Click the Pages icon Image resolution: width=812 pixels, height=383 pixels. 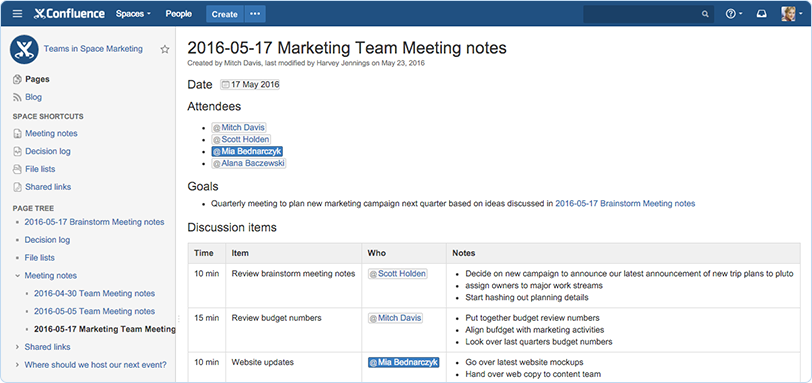pyautogui.click(x=17, y=79)
